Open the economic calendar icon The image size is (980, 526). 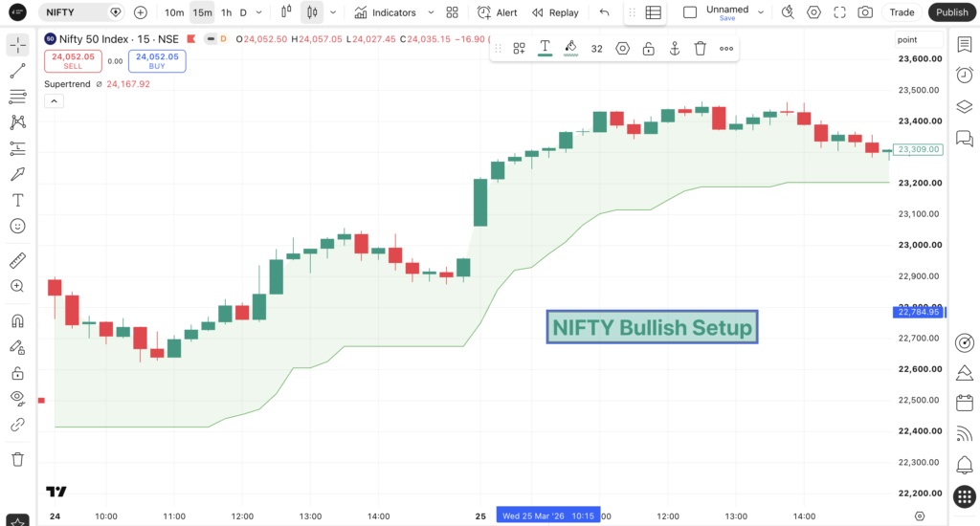point(965,403)
